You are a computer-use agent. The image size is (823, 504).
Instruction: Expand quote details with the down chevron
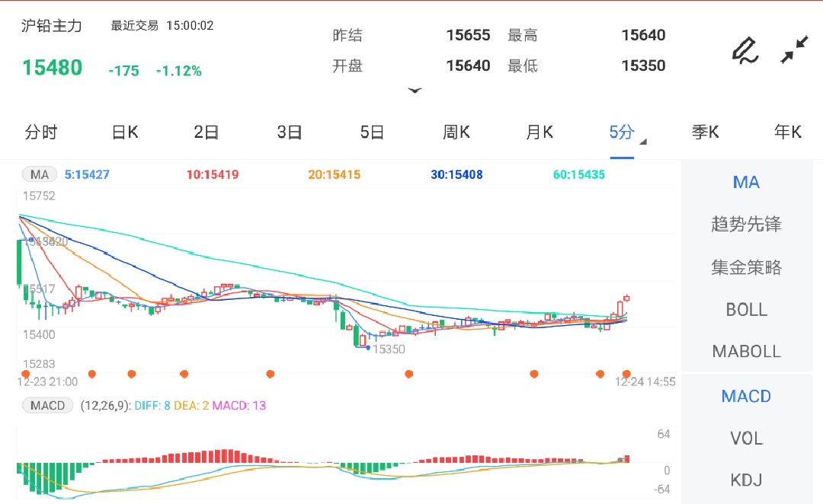(415, 91)
